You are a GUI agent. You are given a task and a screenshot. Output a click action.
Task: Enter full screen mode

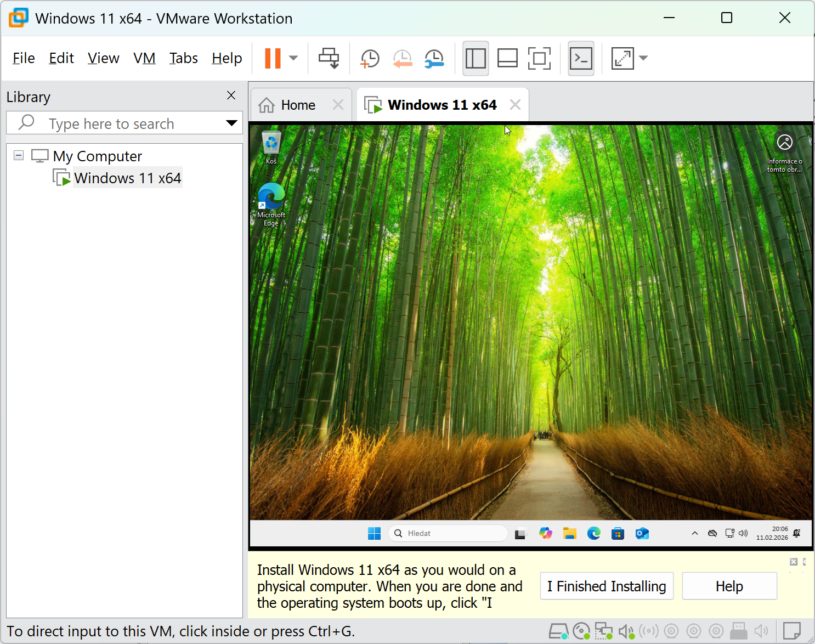[539, 58]
